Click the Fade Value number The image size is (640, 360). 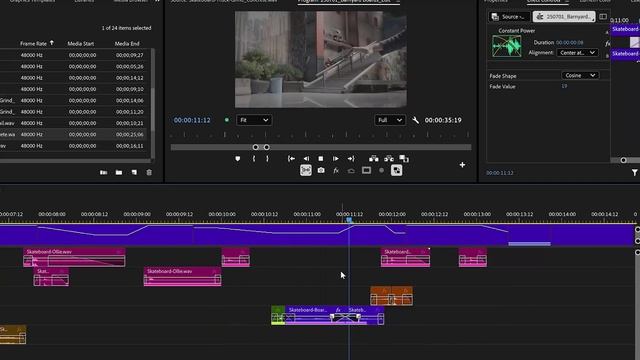(x=564, y=86)
